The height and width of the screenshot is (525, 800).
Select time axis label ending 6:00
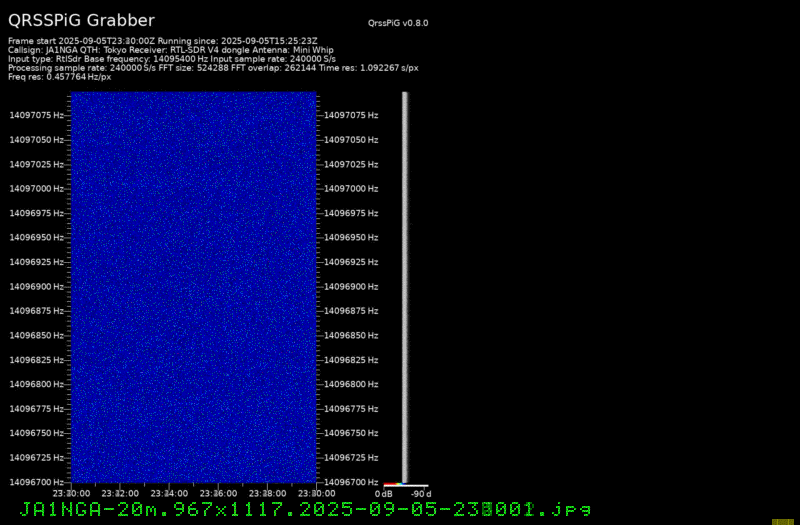[218, 494]
